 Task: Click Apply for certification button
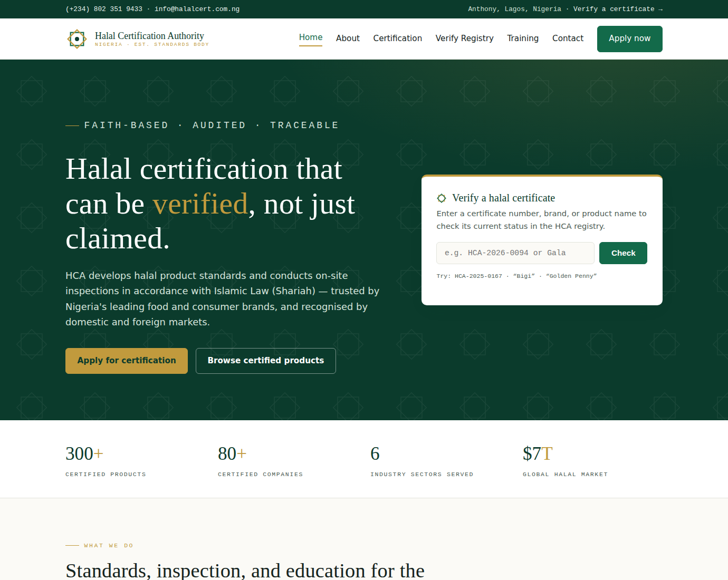coord(127,361)
